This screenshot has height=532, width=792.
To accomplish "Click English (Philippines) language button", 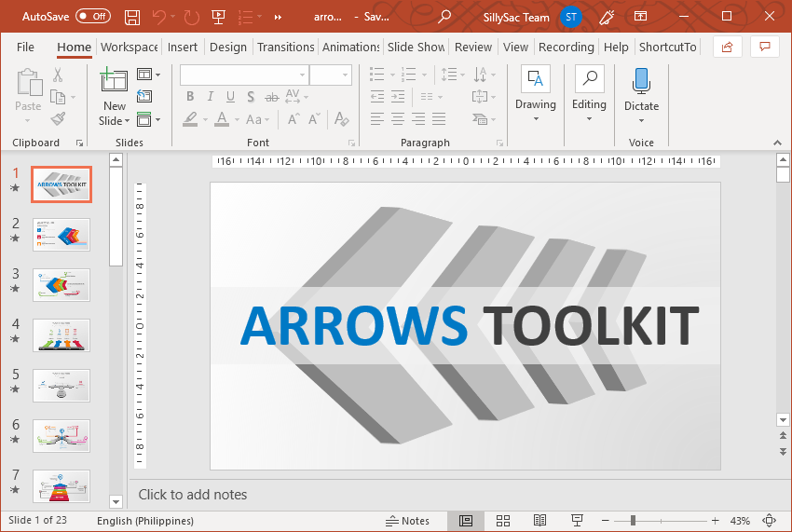I will 145,521.
